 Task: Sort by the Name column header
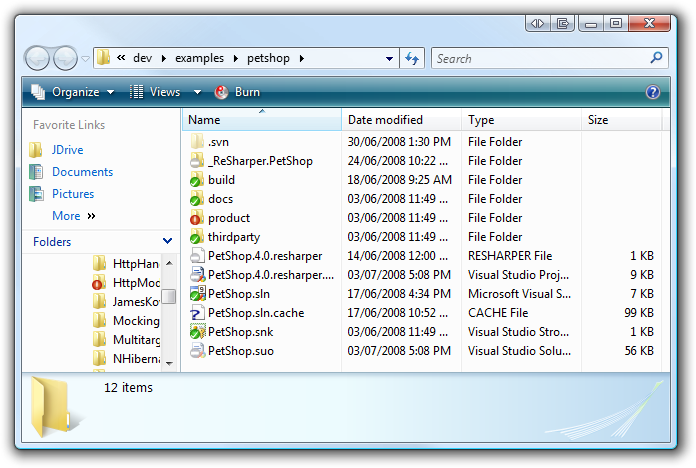261,120
